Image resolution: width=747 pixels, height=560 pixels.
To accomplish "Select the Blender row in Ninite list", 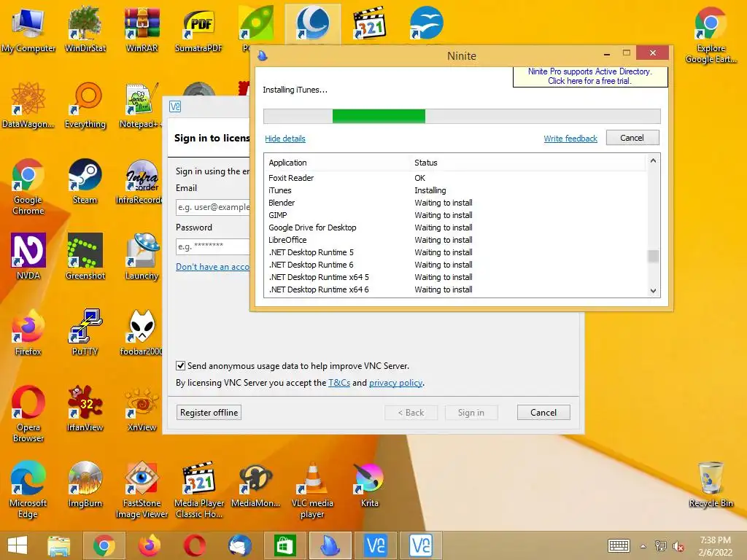I will tap(456, 203).
